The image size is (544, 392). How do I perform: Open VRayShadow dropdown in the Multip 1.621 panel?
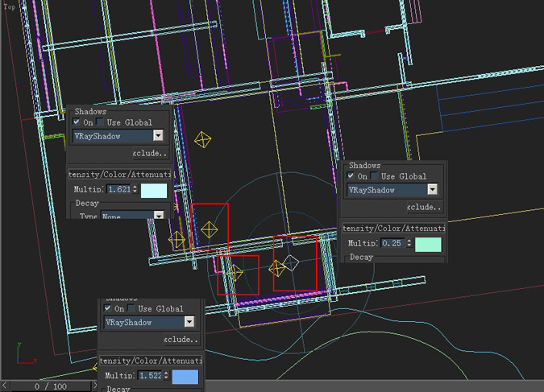coord(118,136)
